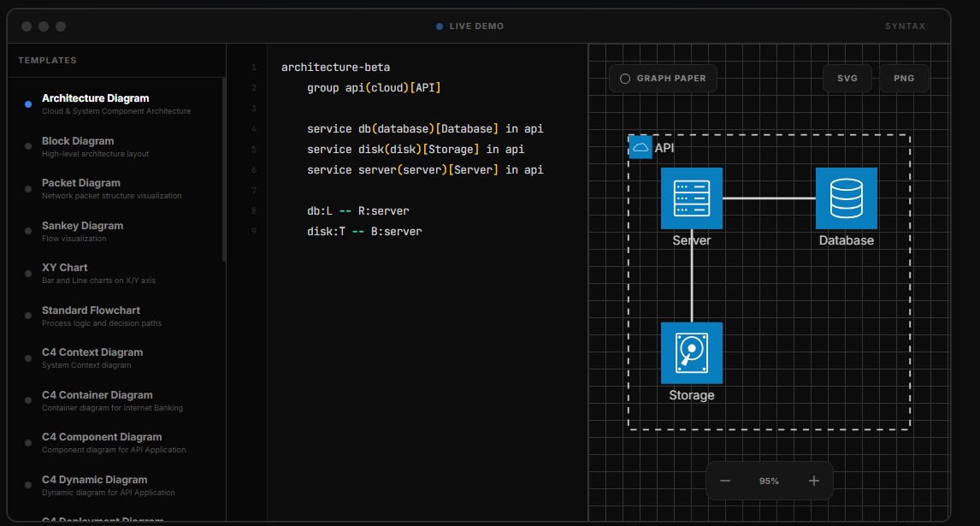Click the Server node icon in the diagram
Image resolution: width=980 pixels, height=526 pixels.
[692, 198]
